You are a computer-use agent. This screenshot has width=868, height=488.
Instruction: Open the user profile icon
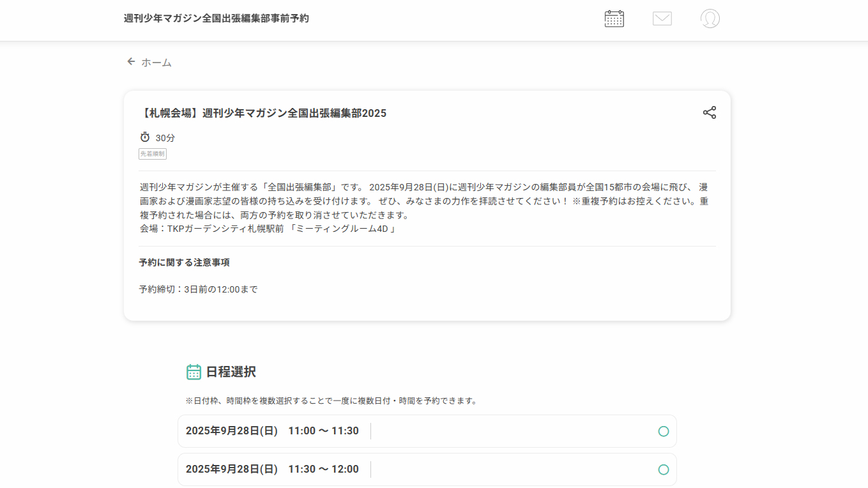(x=710, y=19)
